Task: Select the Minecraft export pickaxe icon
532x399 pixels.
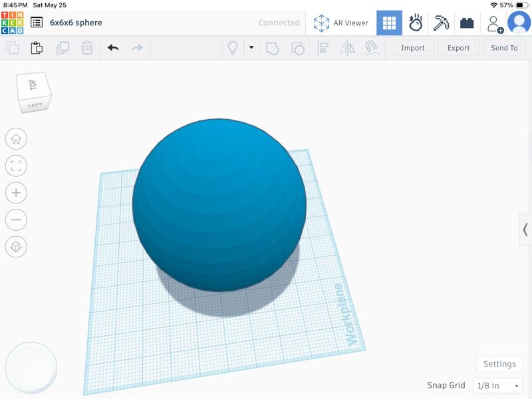Action: [x=441, y=22]
